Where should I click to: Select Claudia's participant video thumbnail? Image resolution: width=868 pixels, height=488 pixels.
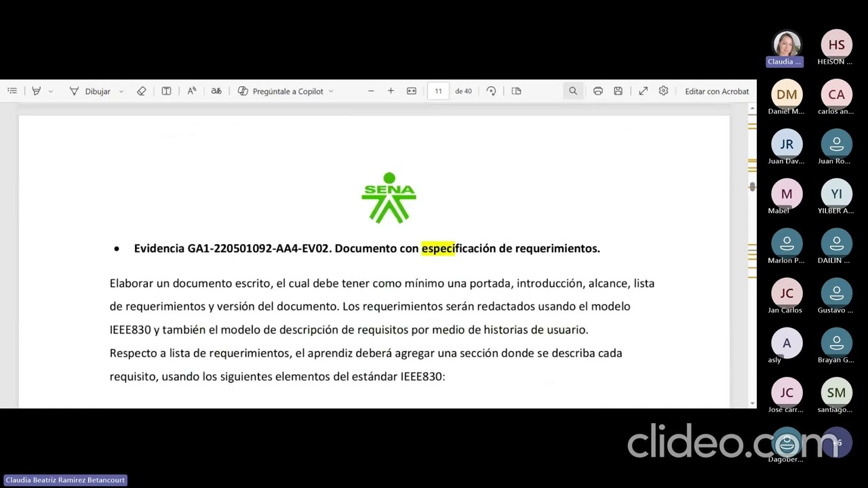click(x=787, y=44)
